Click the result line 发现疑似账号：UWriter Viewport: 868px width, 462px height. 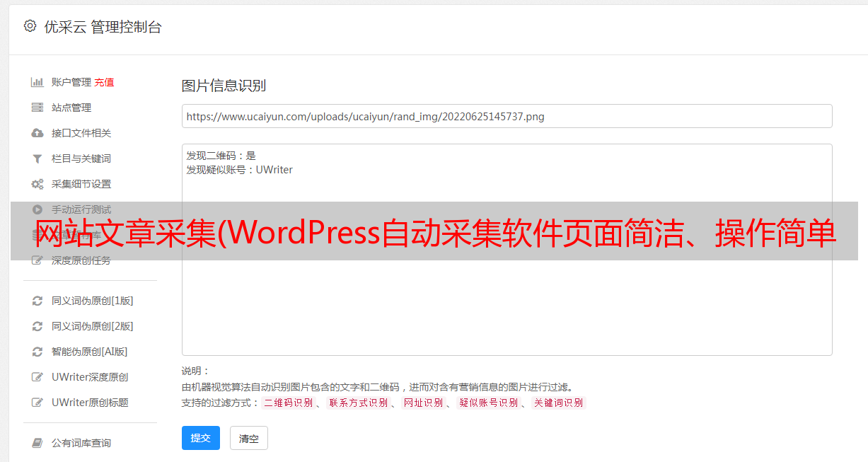pos(239,170)
